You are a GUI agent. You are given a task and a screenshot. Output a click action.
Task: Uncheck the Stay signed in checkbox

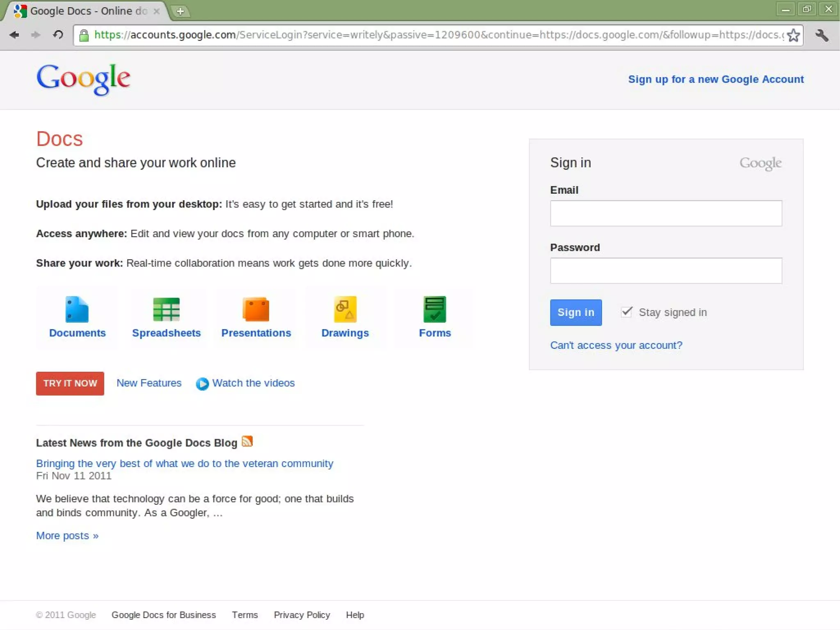point(626,312)
